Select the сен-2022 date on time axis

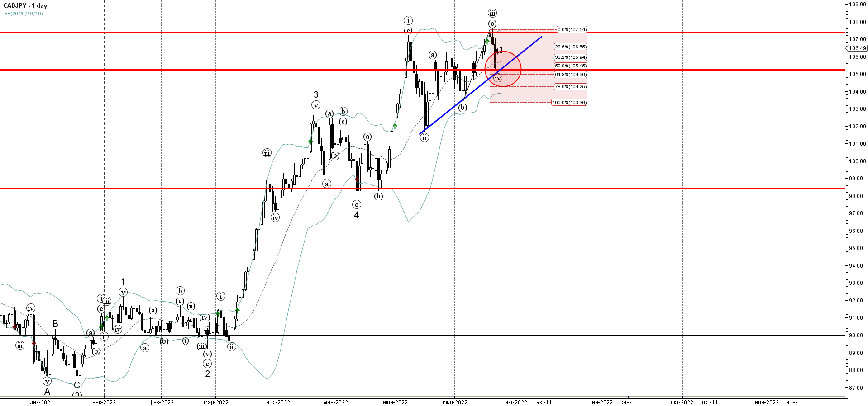click(x=601, y=402)
